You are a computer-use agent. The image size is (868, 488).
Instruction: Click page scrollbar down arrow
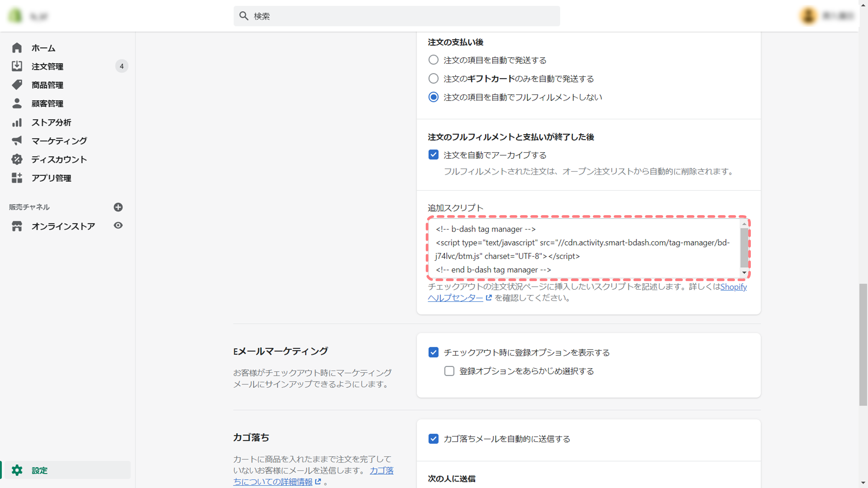point(863,483)
